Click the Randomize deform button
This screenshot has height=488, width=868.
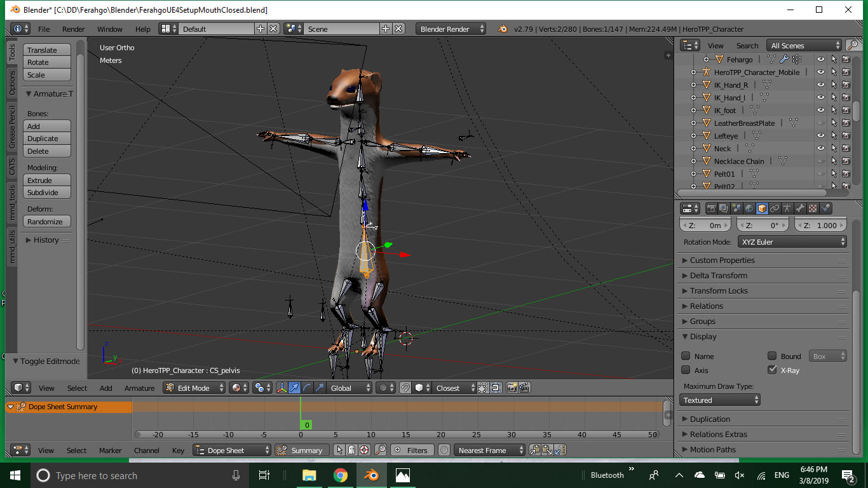coord(47,222)
